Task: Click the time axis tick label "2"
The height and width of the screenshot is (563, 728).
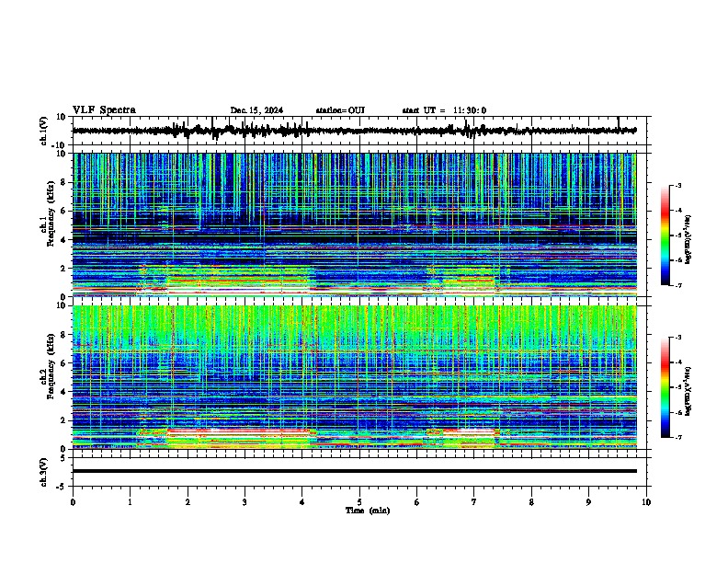Action: tap(188, 502)
